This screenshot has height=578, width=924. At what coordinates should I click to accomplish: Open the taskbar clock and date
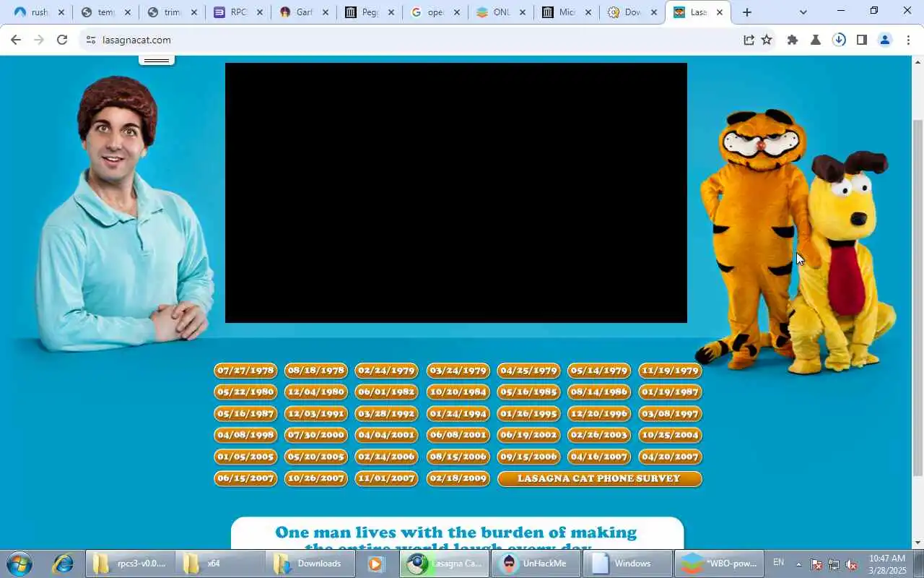887,564
